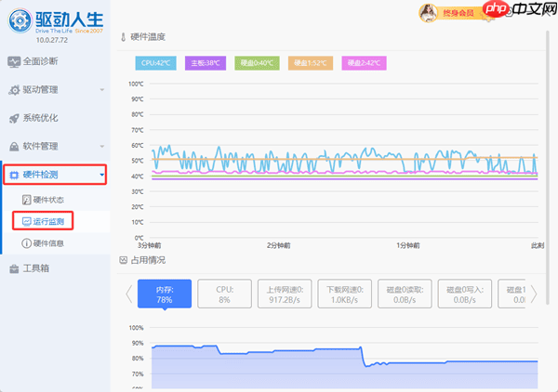This screenshot has height=392, width=558.
Task: Expand the 驱动管理 dropdown arrow
Action: [x=102, y=89]
